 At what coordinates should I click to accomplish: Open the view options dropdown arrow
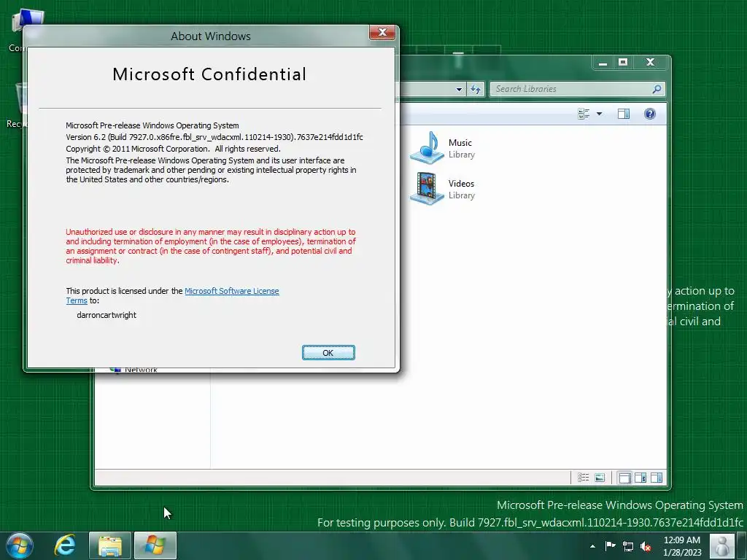pos(600,114)
